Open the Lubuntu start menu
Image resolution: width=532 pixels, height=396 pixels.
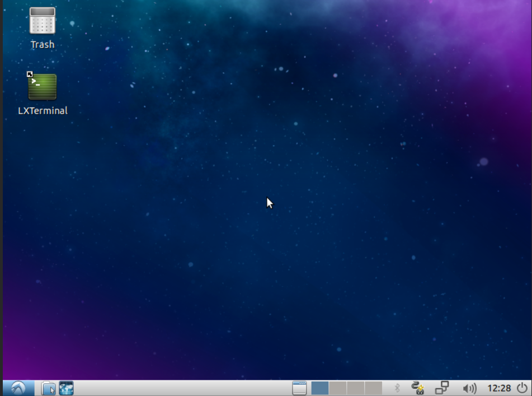(18, 388)
